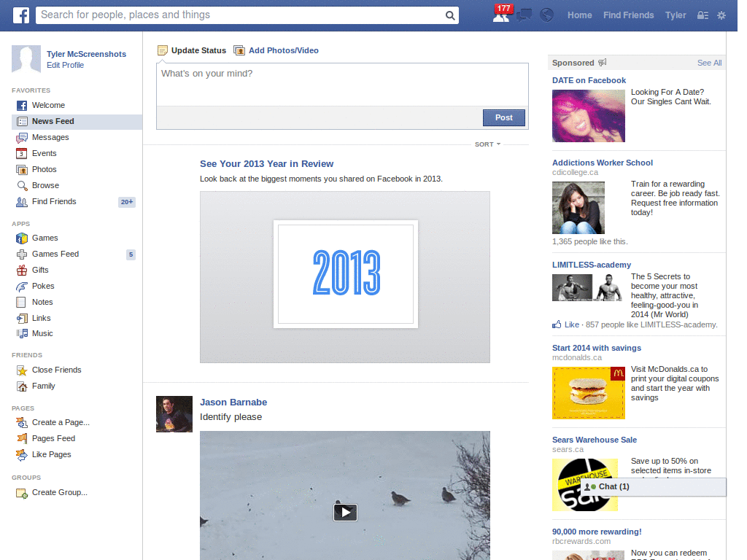Open See Your 2013 Year in Review link
The width and height of the screenshot is (747, 560).
pyautogui.click(x=266, y=164)
